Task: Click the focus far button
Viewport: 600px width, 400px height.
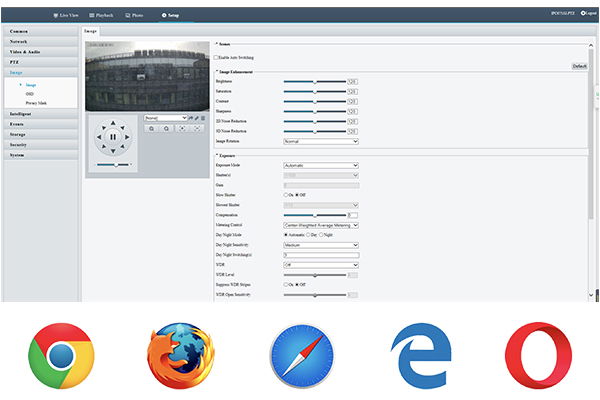Action: tap(197, 129)
